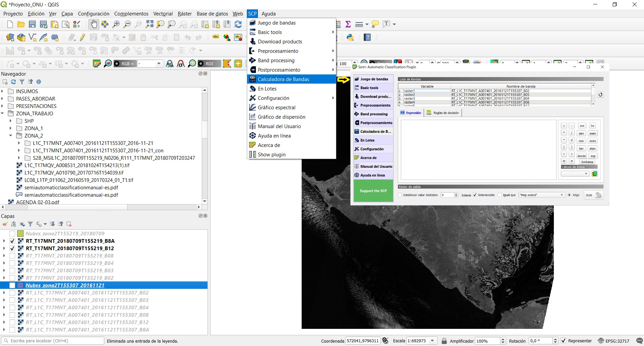The image size is (644, 346).
Task: Click the Open Project folder icon
Action: click(21, 24)
